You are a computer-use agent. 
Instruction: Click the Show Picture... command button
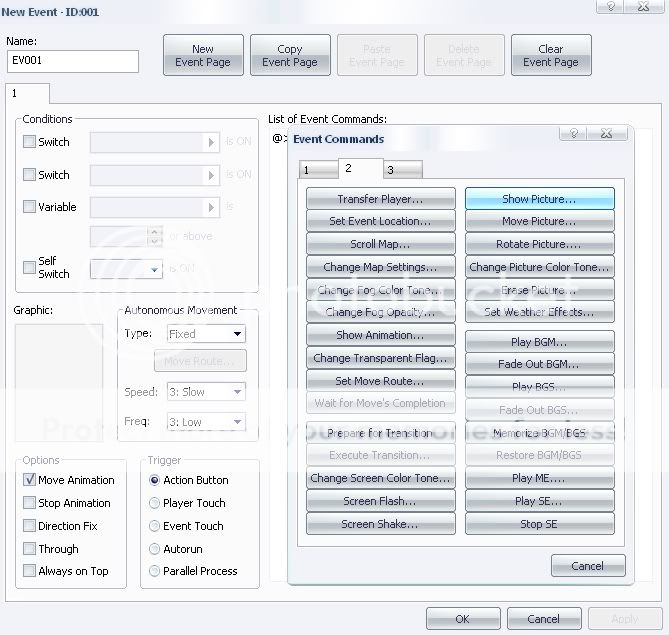[539, 199]
